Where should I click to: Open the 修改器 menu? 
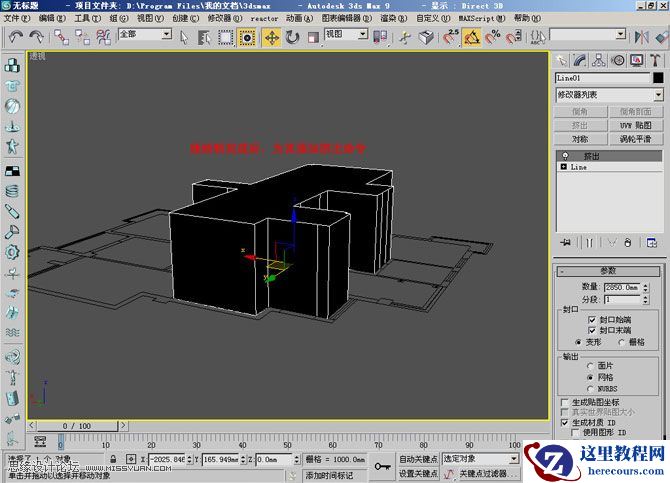225,18
